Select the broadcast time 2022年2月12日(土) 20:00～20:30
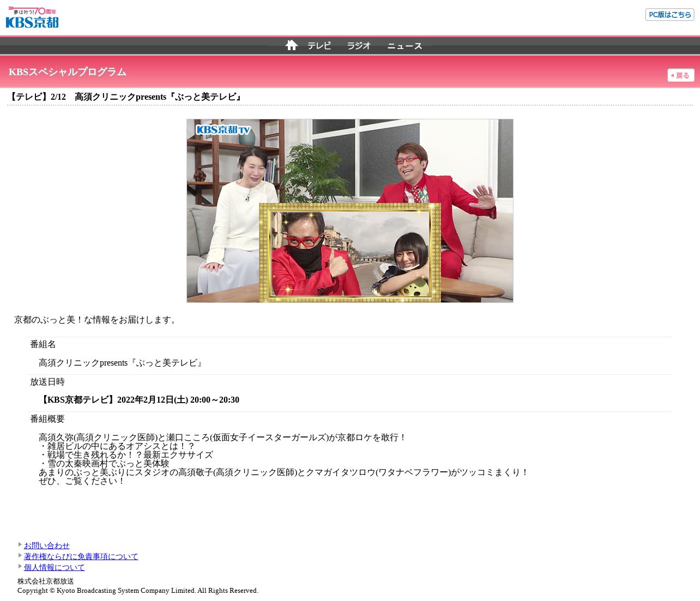 (x=178, y=400)
